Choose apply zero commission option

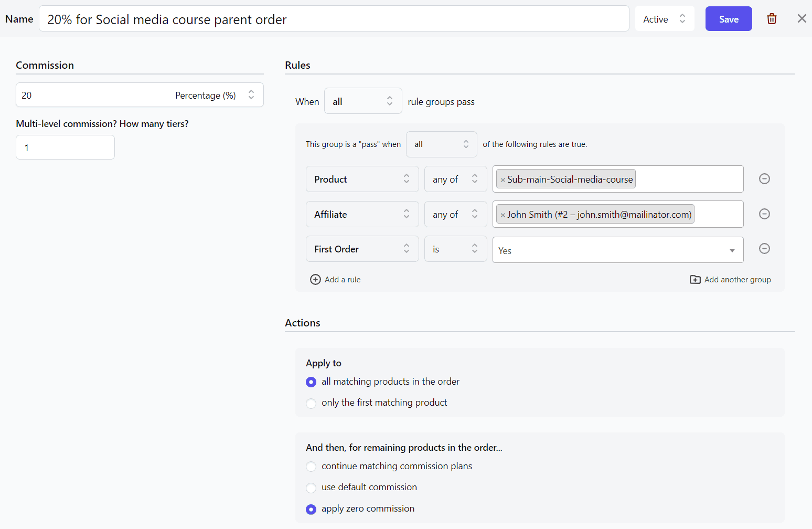(x=311, y=509)
